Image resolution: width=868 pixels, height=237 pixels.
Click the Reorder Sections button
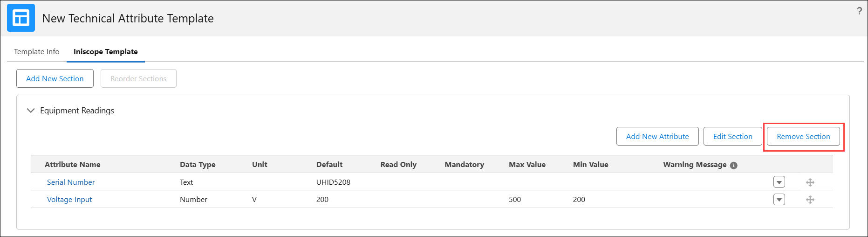point(138,78)
